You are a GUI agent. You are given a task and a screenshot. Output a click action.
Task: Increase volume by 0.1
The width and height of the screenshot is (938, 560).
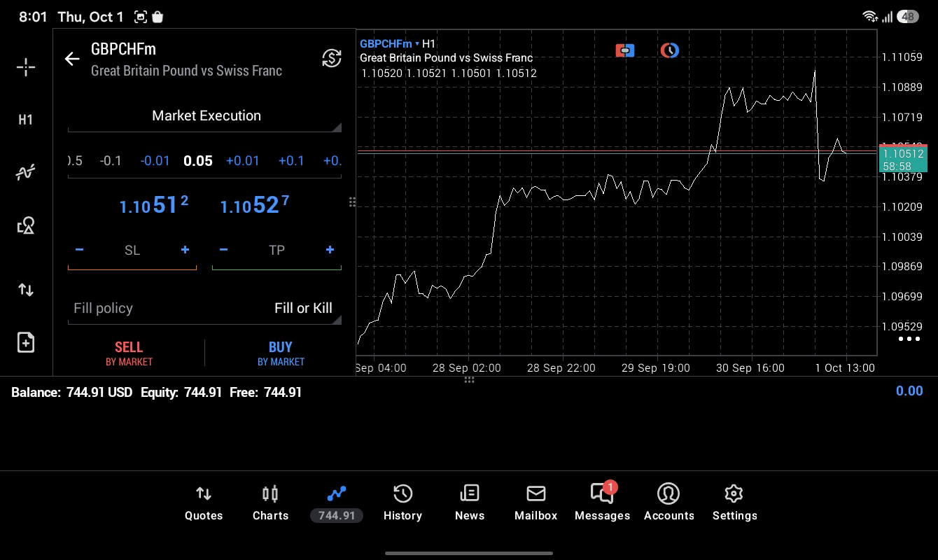[291, 161]
